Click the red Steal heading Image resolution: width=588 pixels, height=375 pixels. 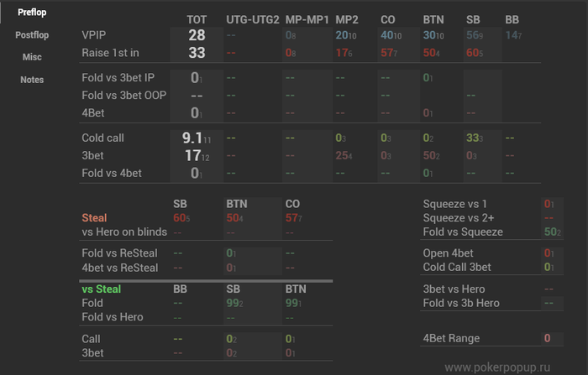coord(94,218)
